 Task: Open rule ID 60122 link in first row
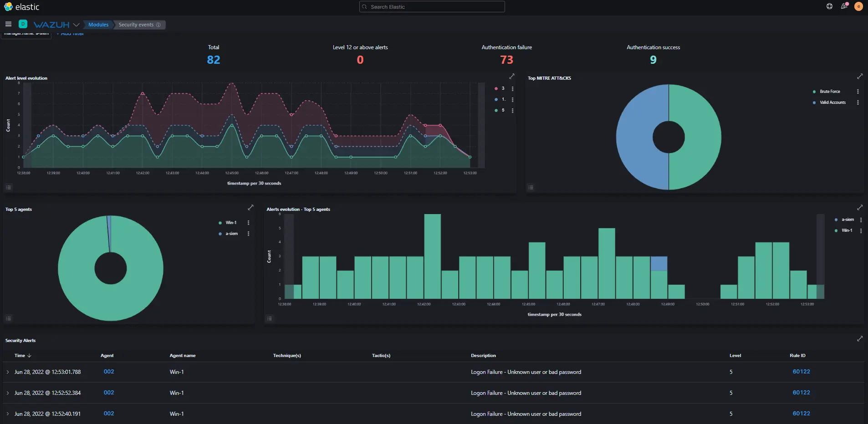coord(801,372)
